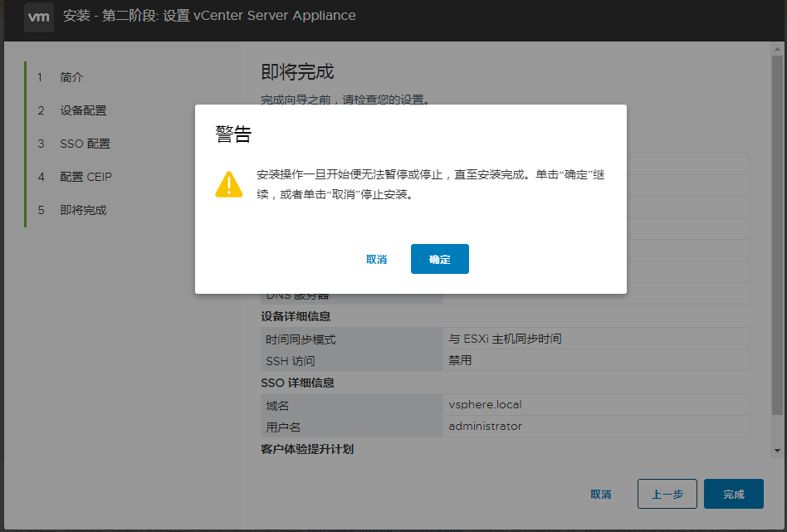Click the 域名 label
The width and height of the screenshot is (787, 532).
click(277, 406)
